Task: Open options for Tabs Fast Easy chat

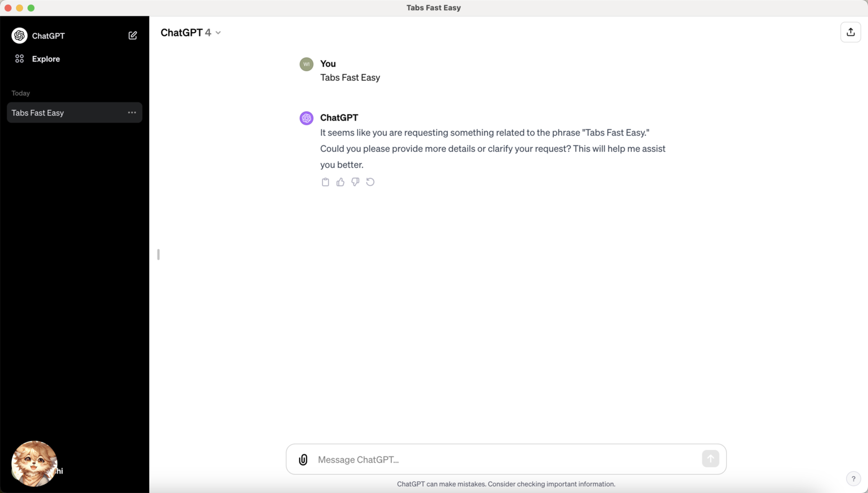Action: pos(132,113)
